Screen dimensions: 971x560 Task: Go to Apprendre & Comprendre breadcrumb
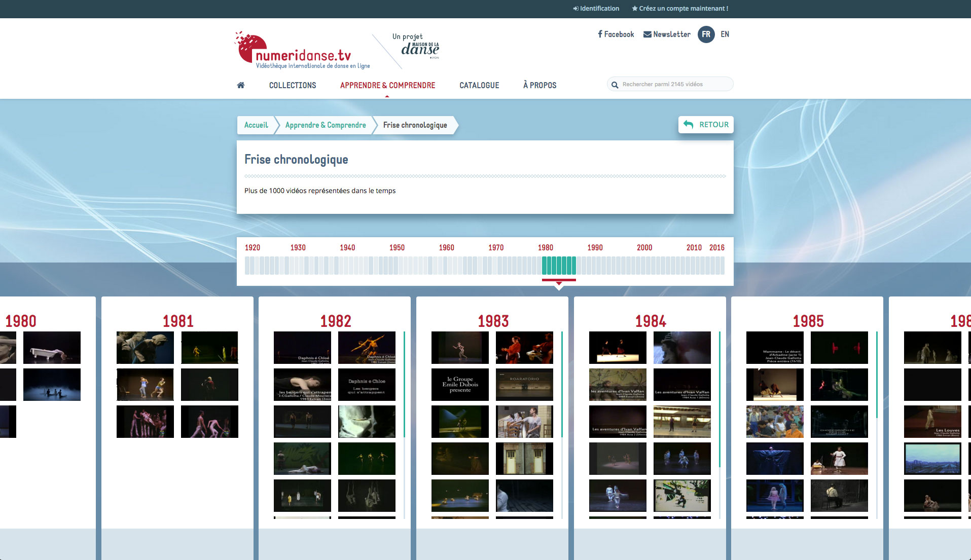pos(325,125)
